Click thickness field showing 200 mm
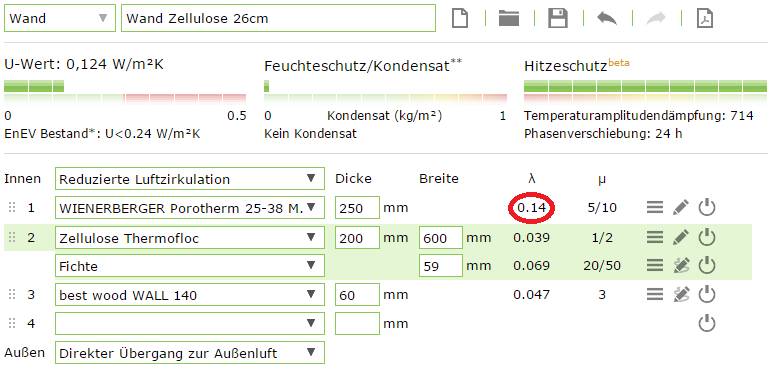This screenshot has width=782, height=392. [357, 237]
